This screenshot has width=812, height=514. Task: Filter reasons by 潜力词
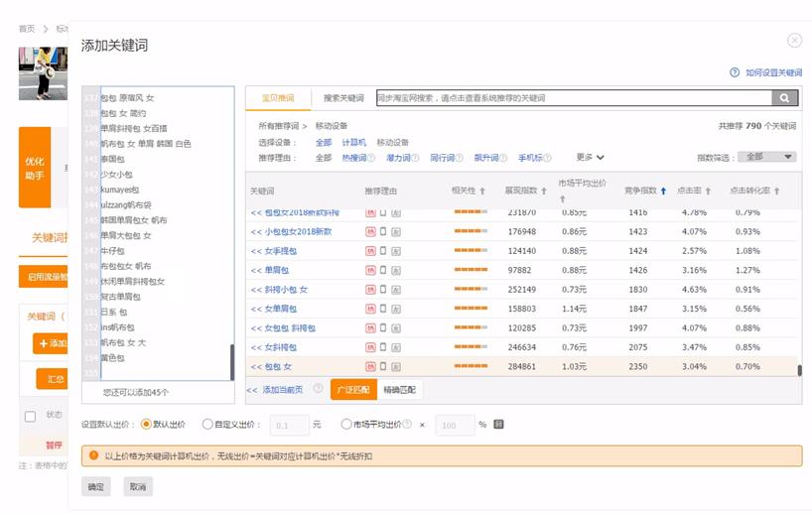398,158
